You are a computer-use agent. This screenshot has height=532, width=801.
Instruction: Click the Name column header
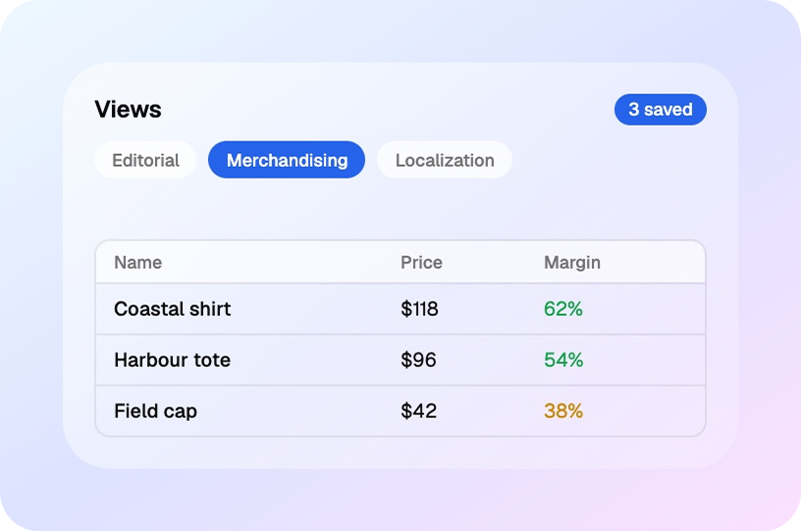(x=138, y=262)
